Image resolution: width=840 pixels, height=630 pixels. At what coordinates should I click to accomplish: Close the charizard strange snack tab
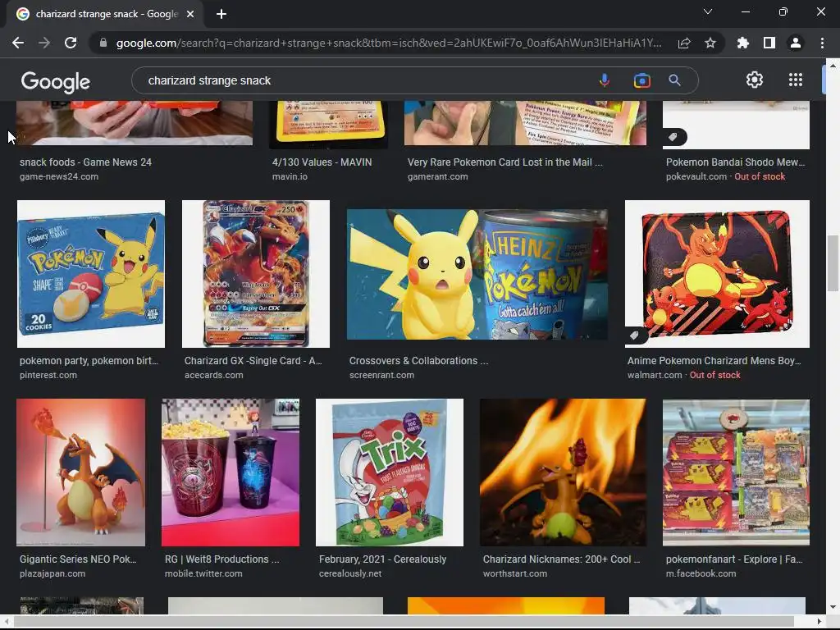[190, 14]
